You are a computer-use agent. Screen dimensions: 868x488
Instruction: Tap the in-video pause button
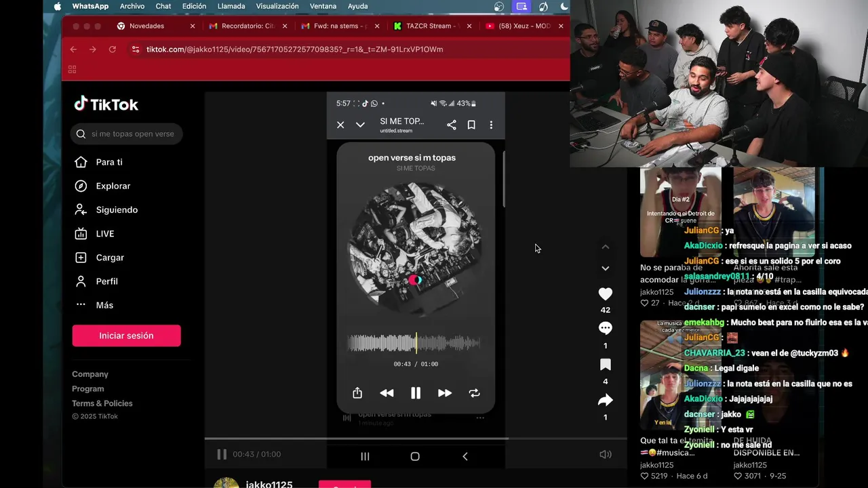click(x=416, y=393)
